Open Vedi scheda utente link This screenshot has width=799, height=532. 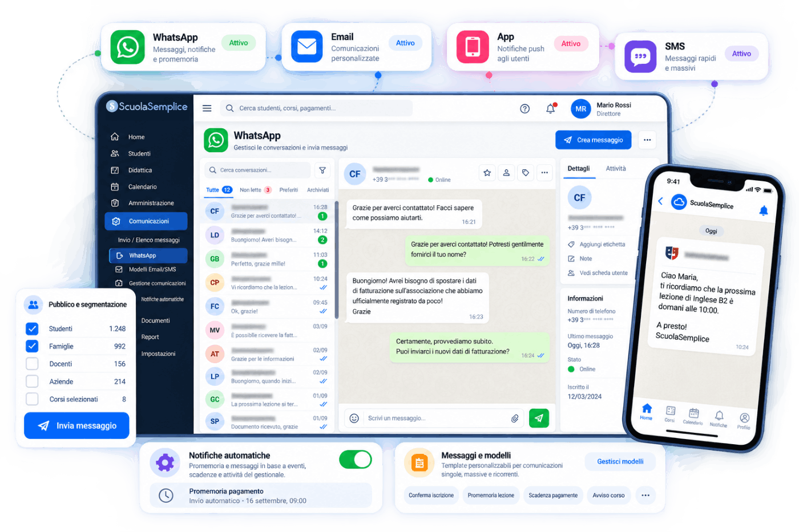click(598, 273)
